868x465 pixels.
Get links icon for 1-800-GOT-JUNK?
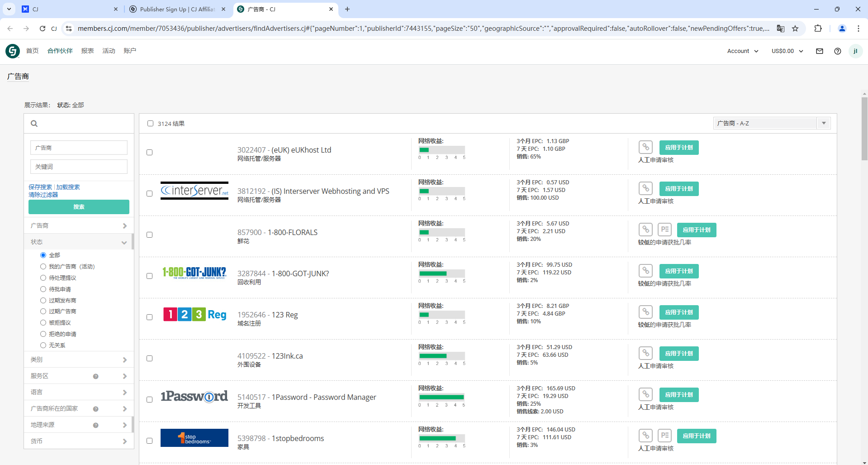pyautogui.click(x=645, y=271)
